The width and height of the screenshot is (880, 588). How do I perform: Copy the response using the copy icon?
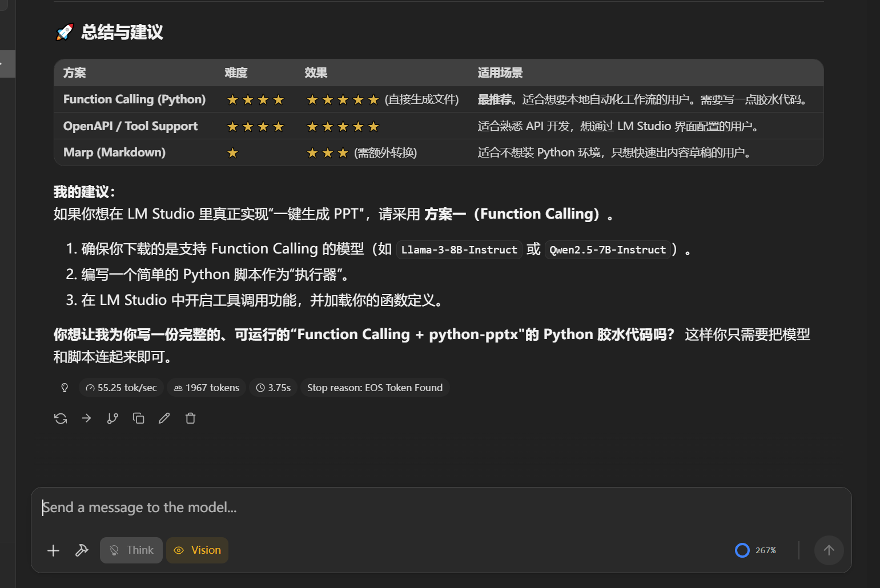[138, 418]
